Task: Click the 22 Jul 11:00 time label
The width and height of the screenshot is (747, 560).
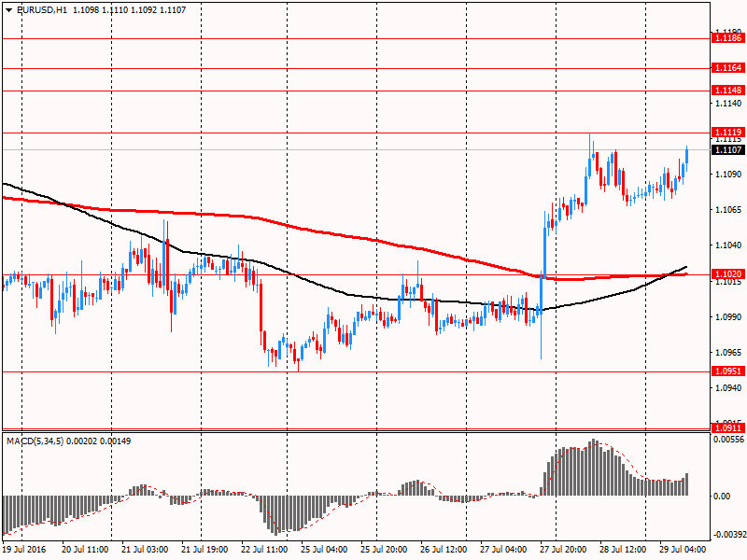Action: coord(264,550)
